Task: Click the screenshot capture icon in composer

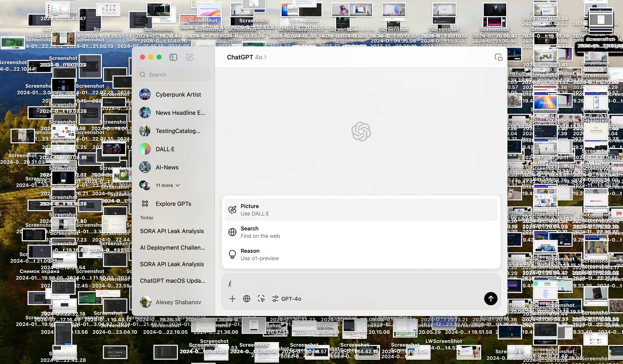Action: pyautogui.click(x=261, y=299)
